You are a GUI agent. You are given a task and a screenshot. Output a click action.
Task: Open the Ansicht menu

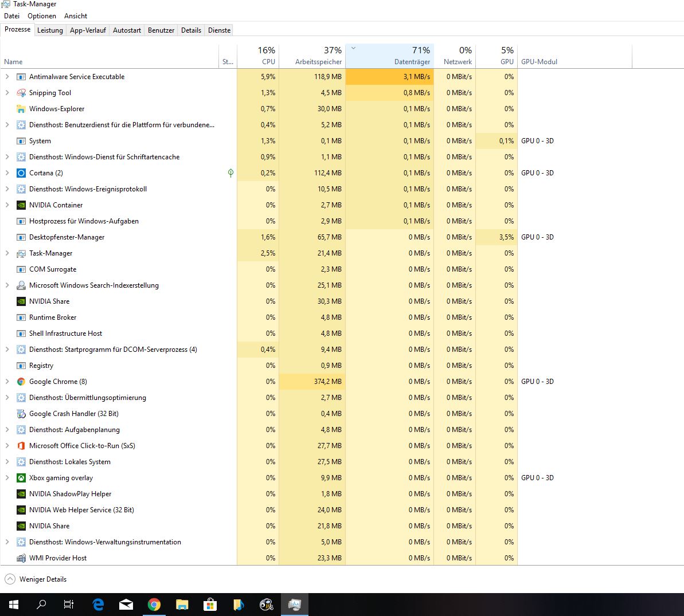point(76,16)
